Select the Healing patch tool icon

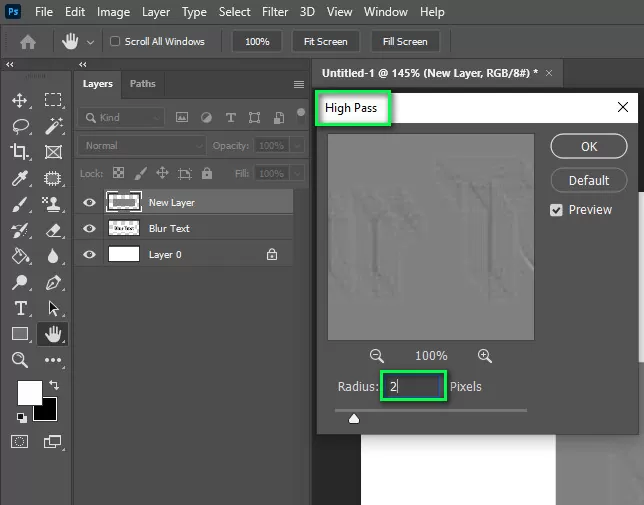pos(53,179)
